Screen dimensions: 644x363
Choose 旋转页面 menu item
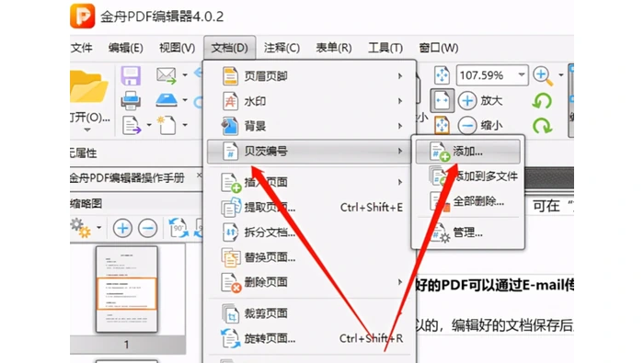pyautogui.click(x=310, y=338)
